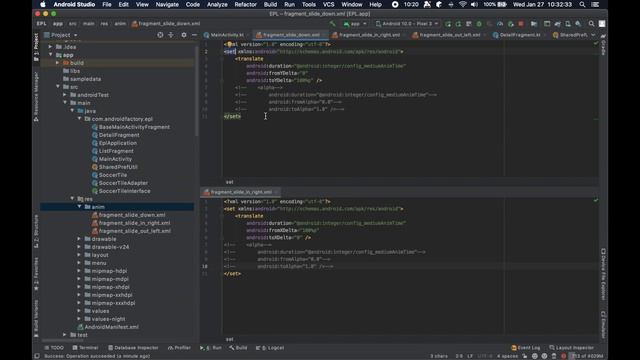Open the Database Inspector tool window
The width and height of the screenshot is (640, 360).
[x=133, y=348]
